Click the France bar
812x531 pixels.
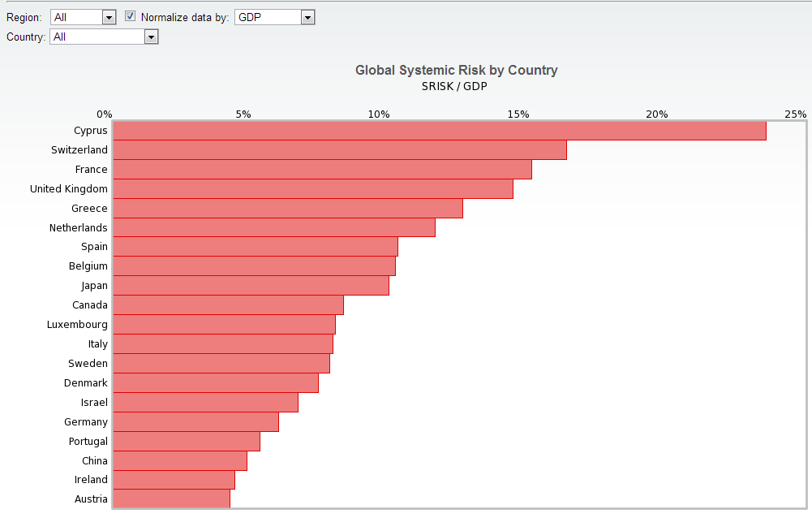pos(322,170)
